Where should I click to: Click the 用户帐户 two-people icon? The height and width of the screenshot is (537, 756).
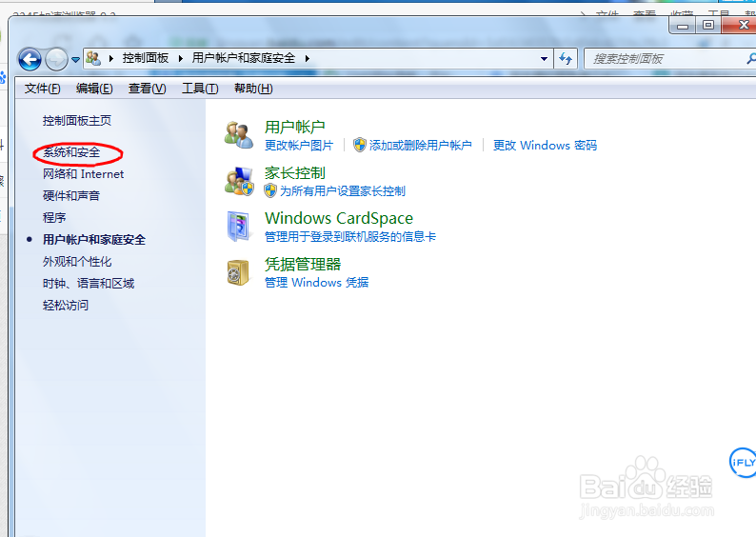click(239, 135)
